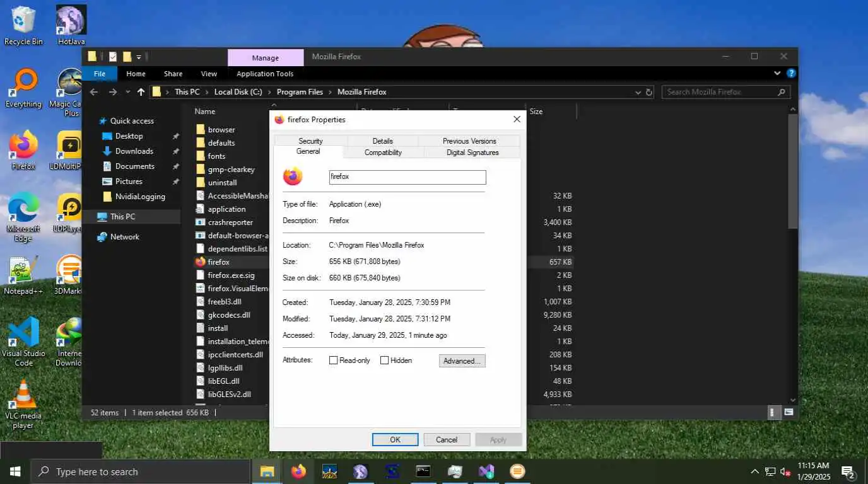Select the firefox.exe file icon
Screen dimensions: 868x484
tap(201, 262)
